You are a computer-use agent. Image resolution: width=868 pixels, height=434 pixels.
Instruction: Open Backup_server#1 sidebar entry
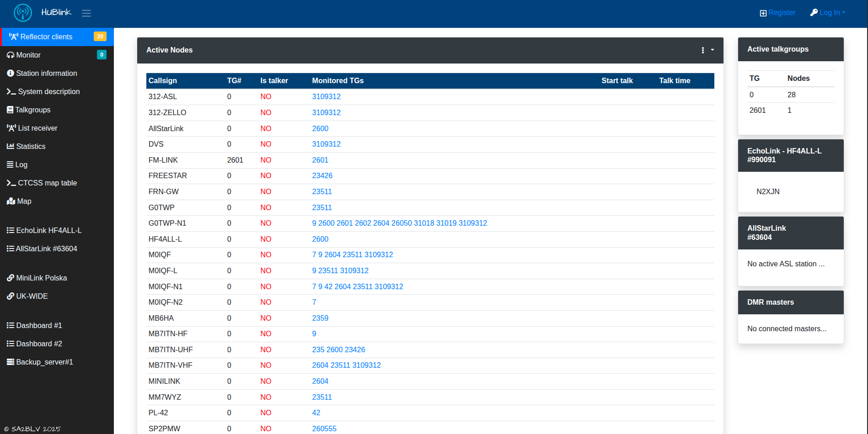tap(44, 362)
